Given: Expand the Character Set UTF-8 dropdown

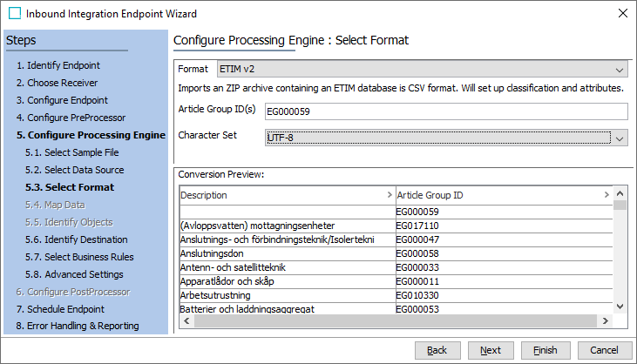Looking at the screenshot, I should (446, 138).
